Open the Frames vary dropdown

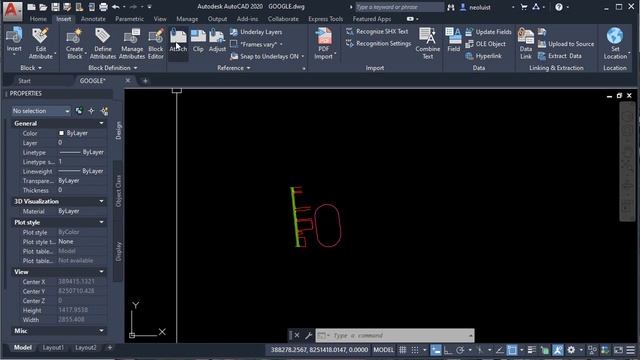[x=261, y=44]
